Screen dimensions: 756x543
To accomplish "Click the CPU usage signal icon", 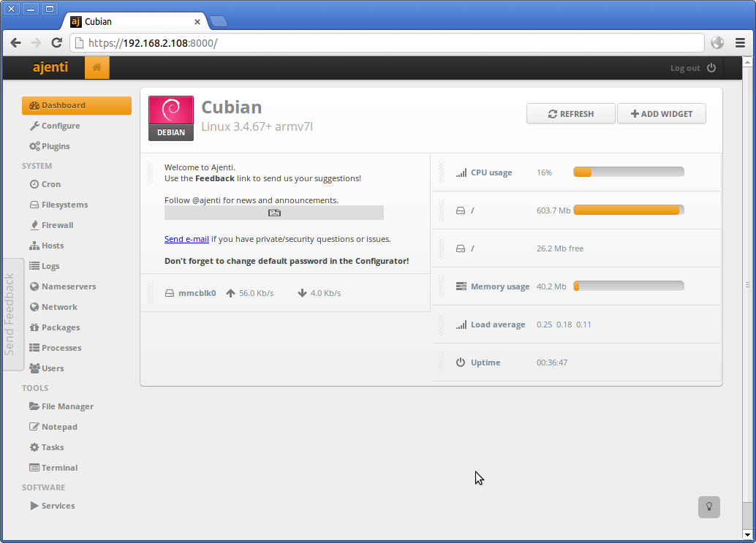I will [461, 172].
